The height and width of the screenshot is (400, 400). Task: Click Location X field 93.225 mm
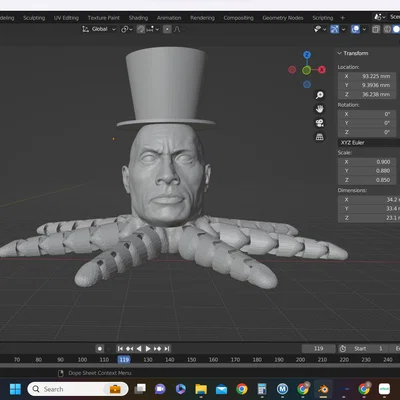point(367,76)
